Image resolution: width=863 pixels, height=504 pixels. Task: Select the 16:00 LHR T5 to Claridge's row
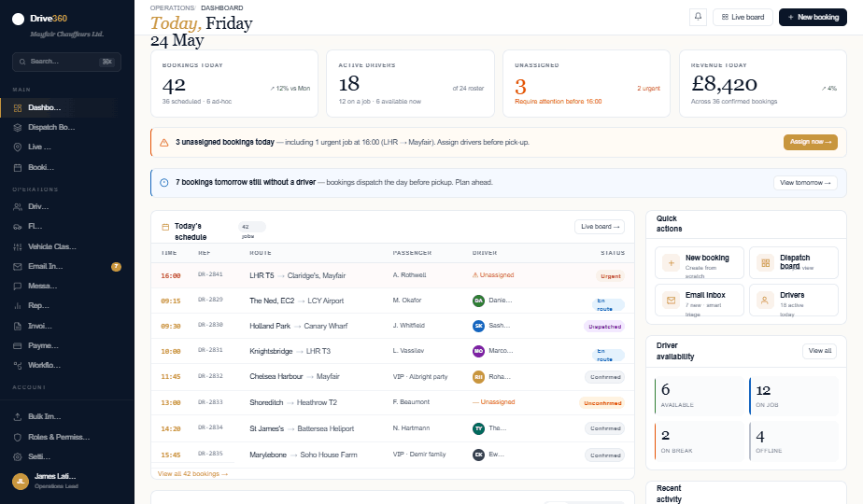[x=392, y=275]
